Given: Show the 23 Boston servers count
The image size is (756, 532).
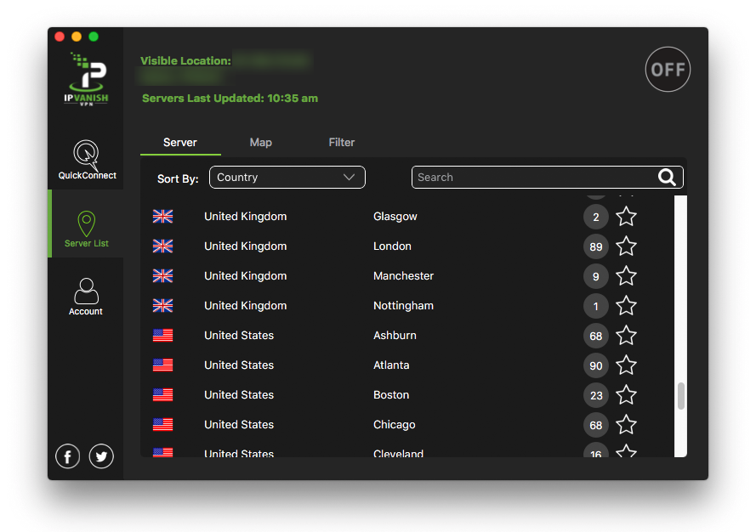Looking at the screenshot, I should [x=596, y=396].
